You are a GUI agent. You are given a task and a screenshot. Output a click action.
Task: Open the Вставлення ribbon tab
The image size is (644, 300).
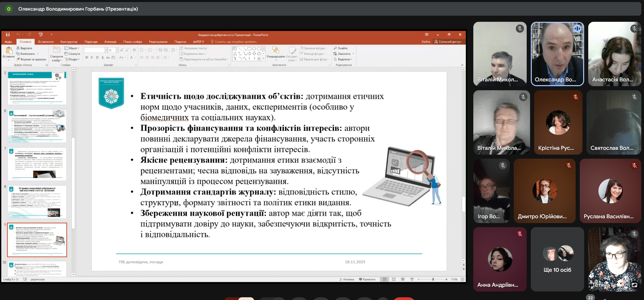tap(46, 42)
